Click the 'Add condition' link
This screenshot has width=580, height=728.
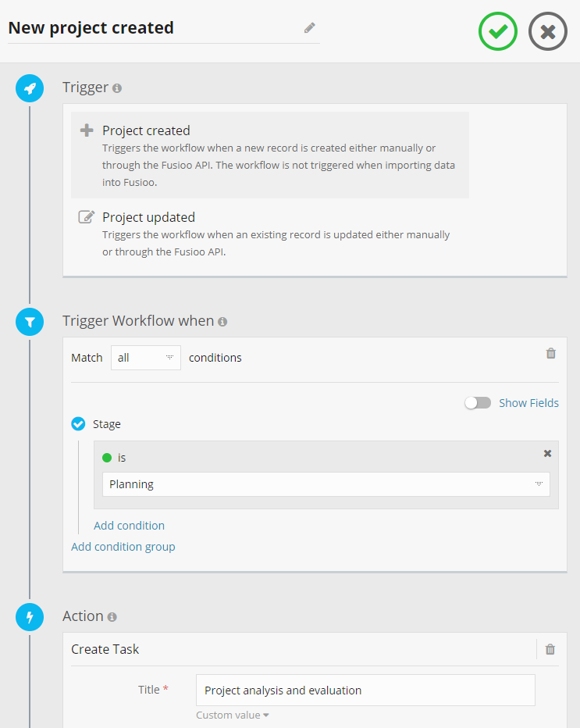(x=129, y=526)
